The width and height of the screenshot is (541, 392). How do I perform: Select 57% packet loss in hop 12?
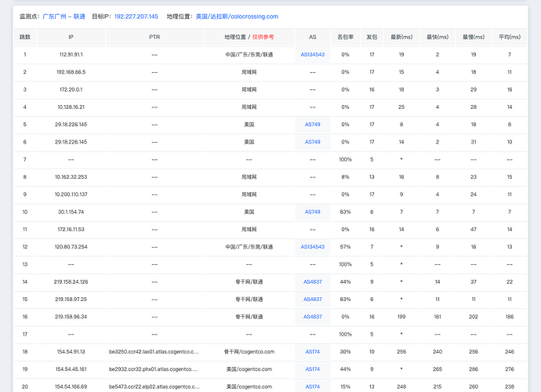tap(345, 247)
